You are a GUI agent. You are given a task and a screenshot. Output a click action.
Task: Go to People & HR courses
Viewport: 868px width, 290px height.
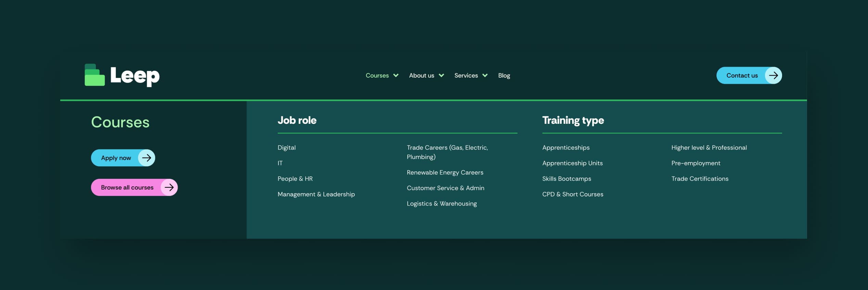tap(295, 179)
